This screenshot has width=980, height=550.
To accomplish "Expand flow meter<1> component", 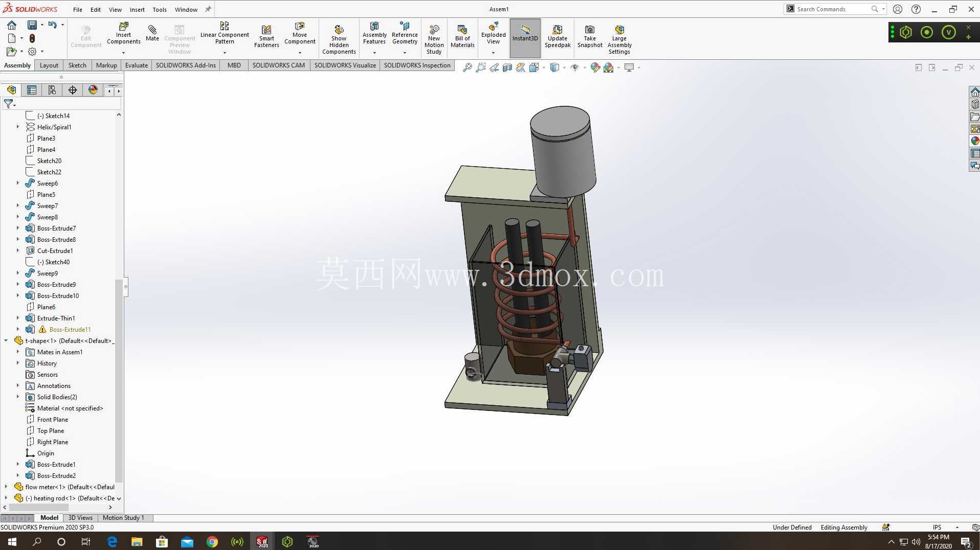I will click(x=6, y=487).
